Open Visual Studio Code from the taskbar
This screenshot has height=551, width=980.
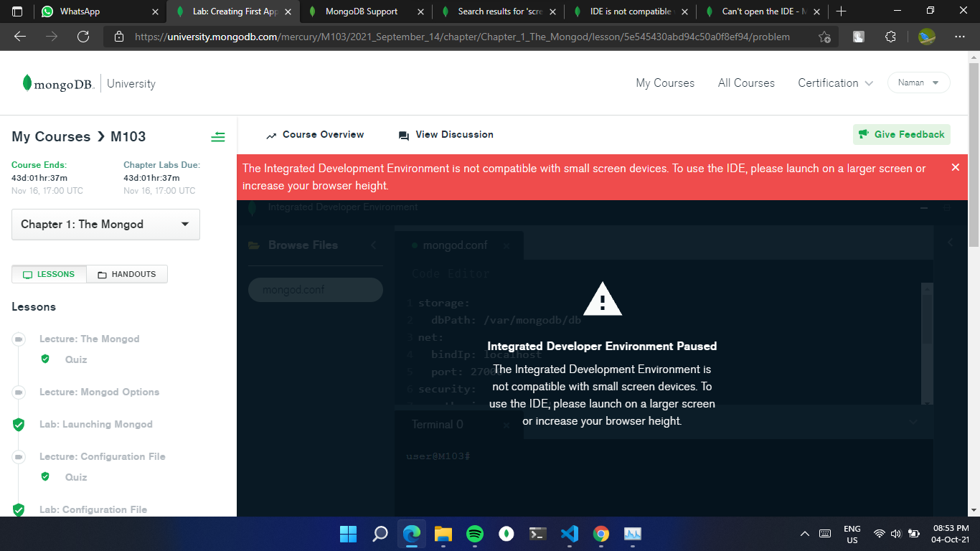point(569,534)
